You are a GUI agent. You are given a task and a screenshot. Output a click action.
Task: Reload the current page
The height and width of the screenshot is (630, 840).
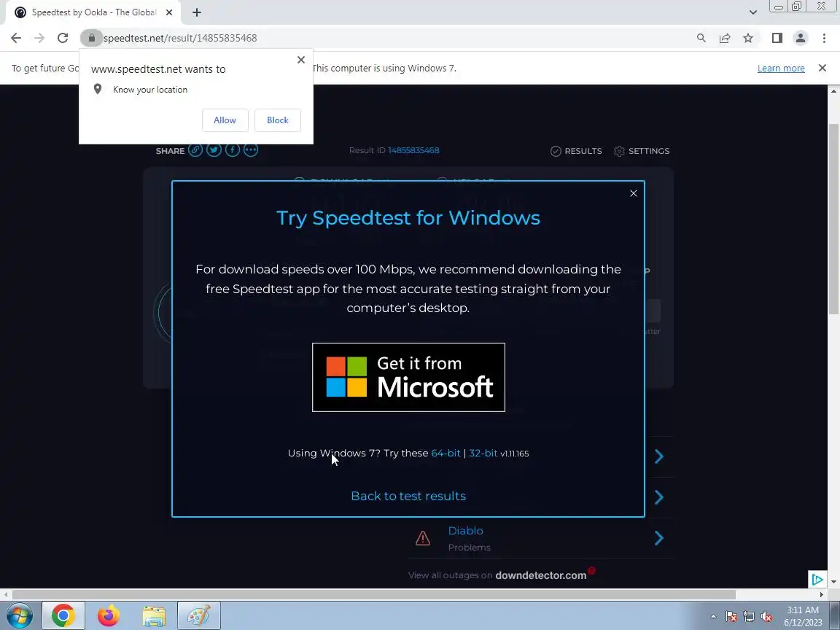click(x=63, y=38)
